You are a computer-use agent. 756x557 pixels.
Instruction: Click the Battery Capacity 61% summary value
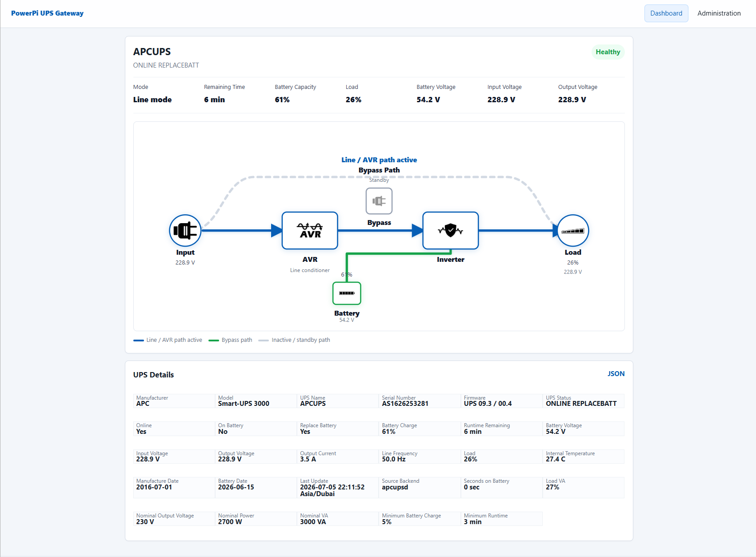tap(282, 100)
